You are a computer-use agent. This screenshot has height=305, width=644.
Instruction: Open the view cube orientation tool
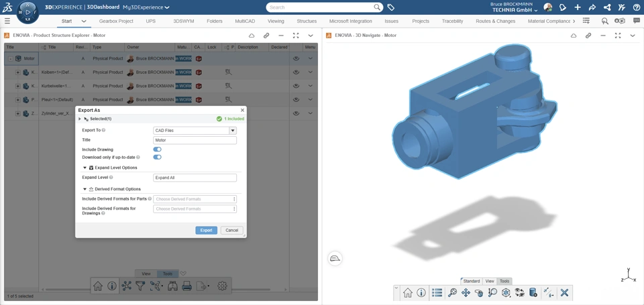[x=506, y=293]
